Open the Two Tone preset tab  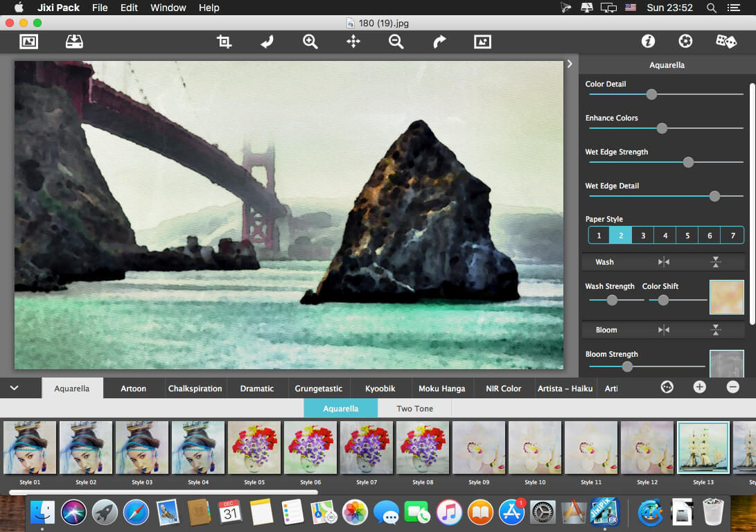[x=414, y=409]
